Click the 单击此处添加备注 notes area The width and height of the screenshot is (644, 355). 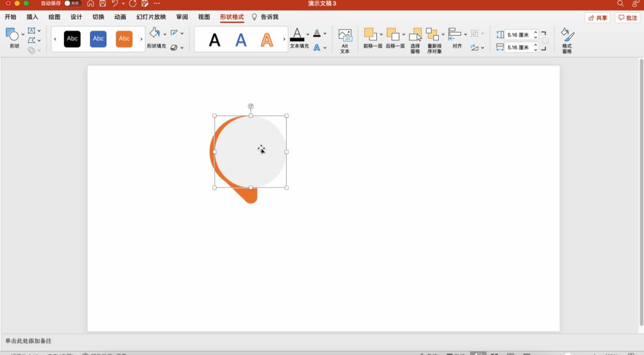29,341
